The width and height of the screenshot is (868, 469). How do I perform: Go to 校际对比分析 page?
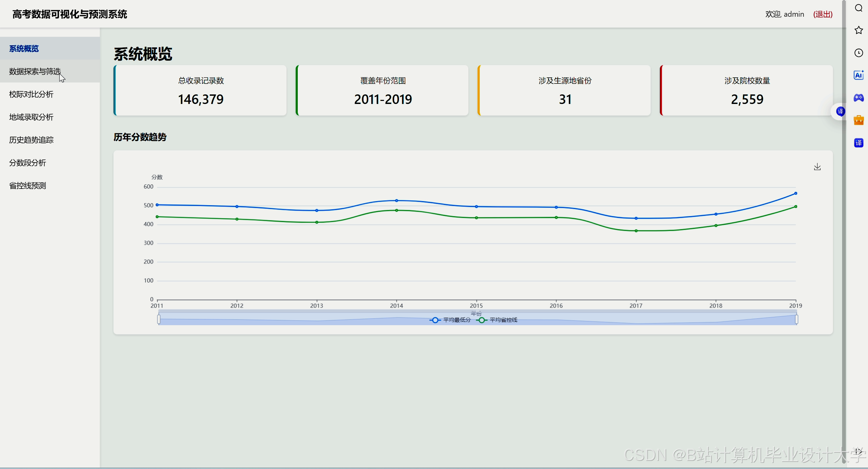31,94
